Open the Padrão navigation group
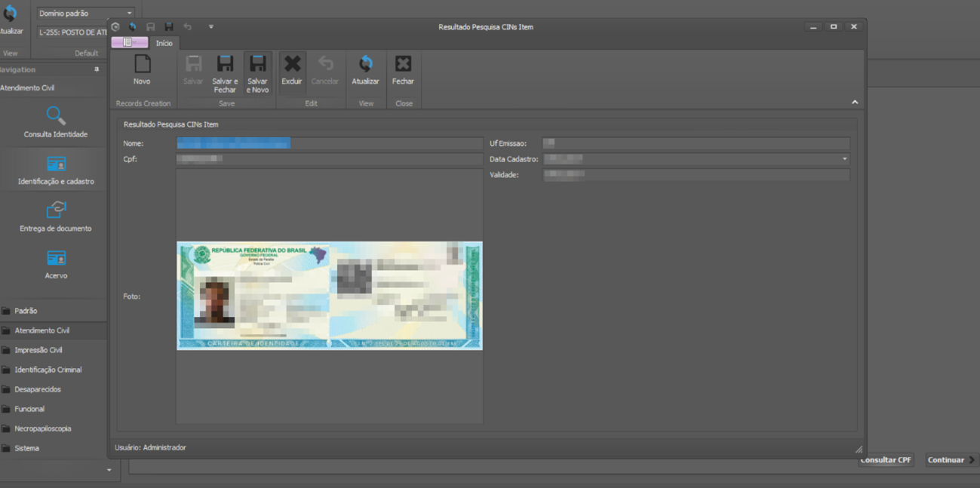This screenshot has width=980, height=488. tap(54, 311)
